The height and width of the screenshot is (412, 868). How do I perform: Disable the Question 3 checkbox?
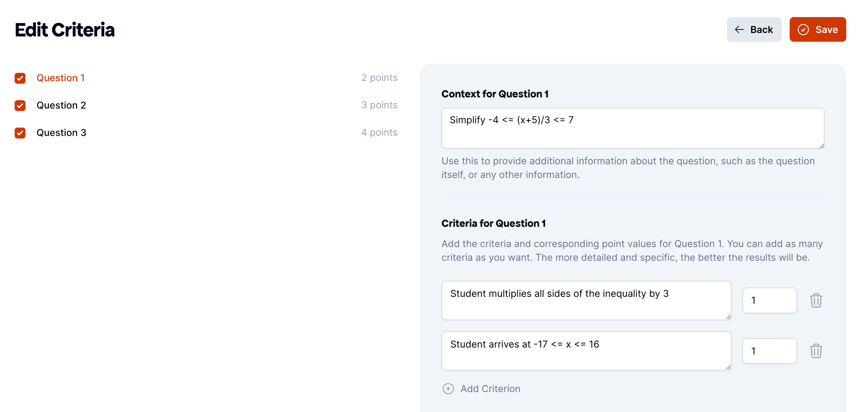20,133
